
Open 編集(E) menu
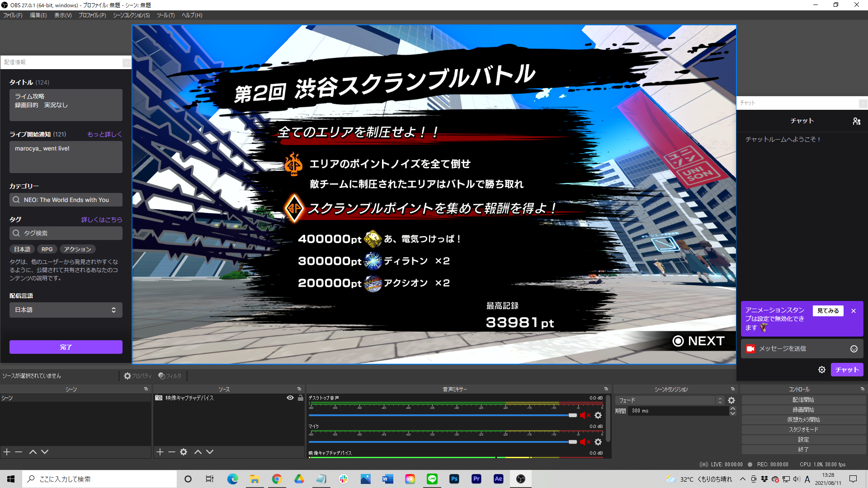pyautogui.click(x=38, y=15)
